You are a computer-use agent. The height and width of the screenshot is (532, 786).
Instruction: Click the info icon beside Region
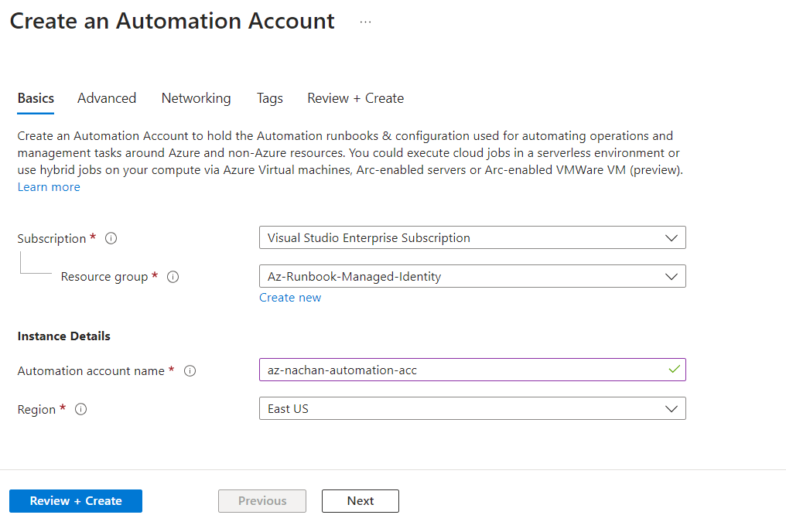(80, 410)
